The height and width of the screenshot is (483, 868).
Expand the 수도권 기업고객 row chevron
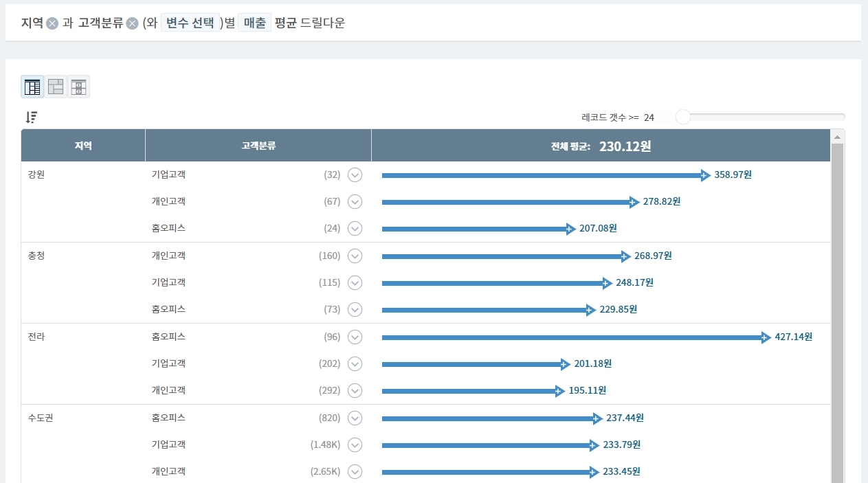[x=355, y=445]
